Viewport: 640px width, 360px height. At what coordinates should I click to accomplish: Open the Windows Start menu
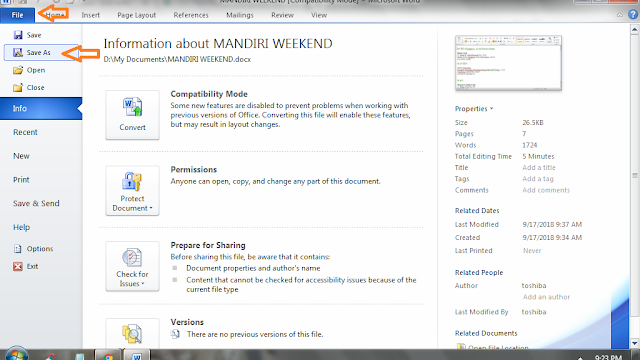pyautogui.click(x=17, y=354)
